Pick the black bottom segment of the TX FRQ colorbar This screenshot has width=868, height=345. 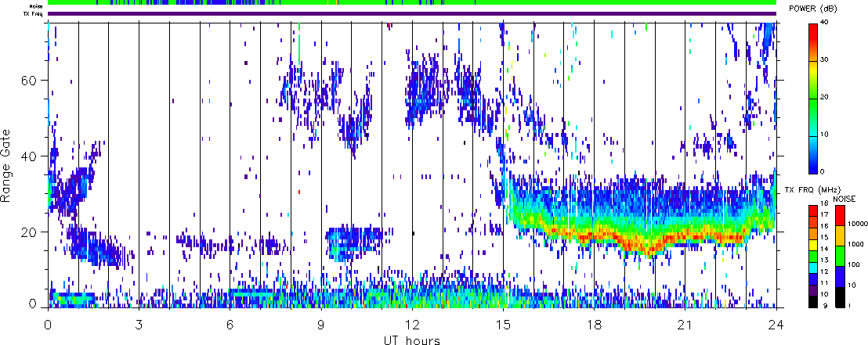[x=812, y=302]
